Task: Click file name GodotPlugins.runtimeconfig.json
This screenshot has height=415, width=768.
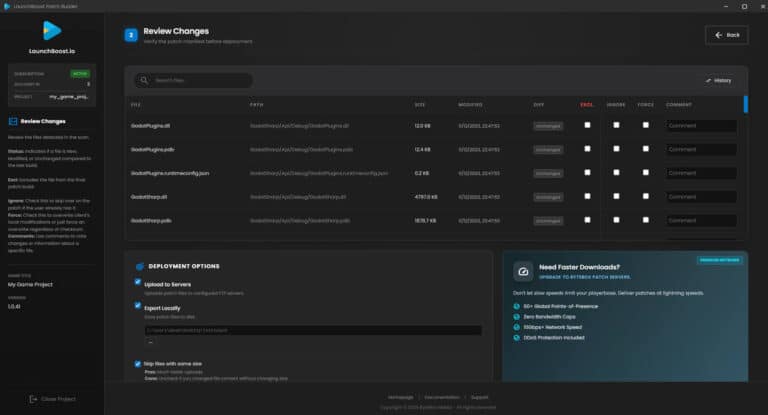Action: (170, 173)
